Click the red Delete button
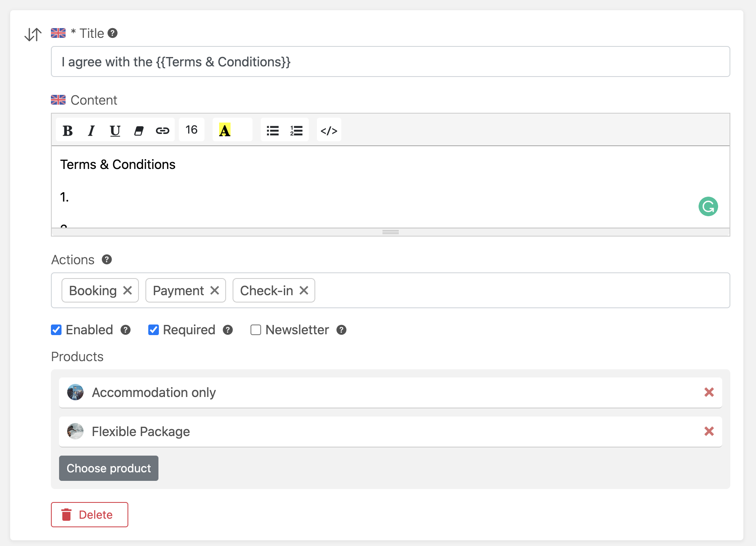 [90, 515]
